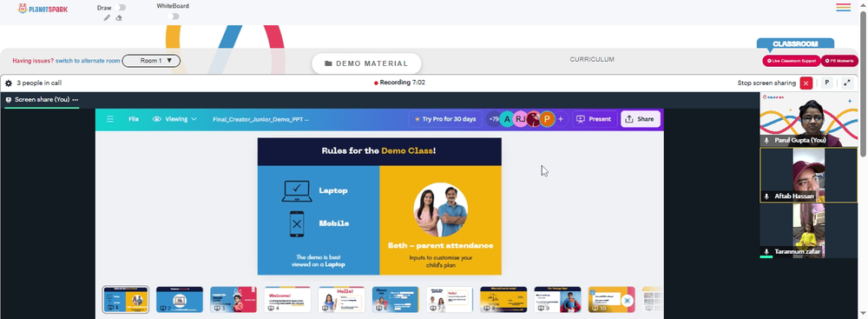Open the Canva File menu

(x=134, y=119)
